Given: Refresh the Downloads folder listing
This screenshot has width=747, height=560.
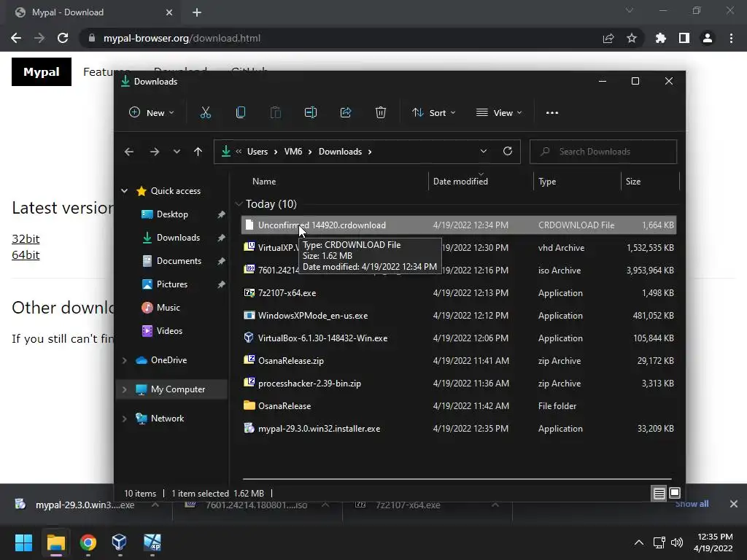Looking at the screenshot, I should click(508, 152).
